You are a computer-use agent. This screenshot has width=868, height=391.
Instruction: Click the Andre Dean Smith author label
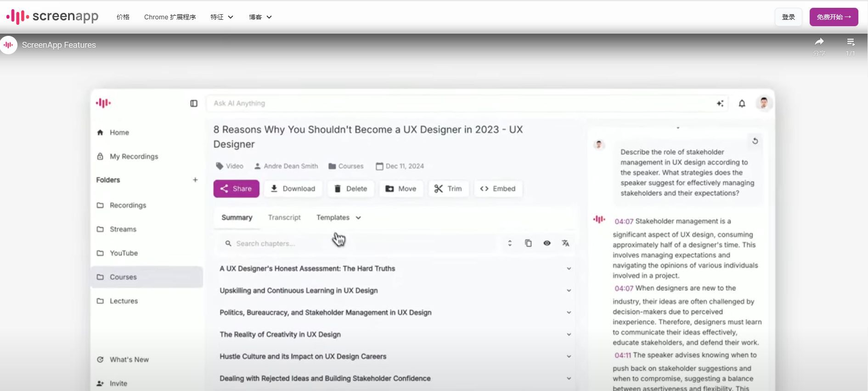click(286, 166)
